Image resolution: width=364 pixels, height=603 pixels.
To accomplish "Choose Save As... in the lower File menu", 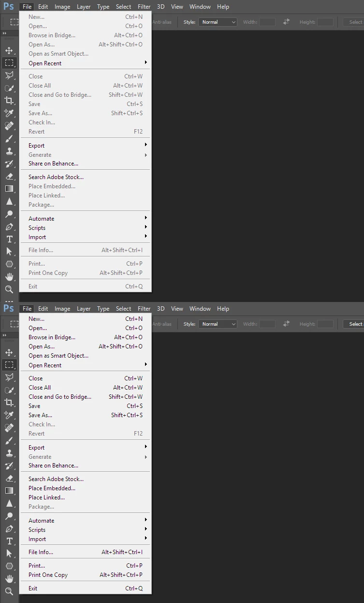I will tap(85, 415).
